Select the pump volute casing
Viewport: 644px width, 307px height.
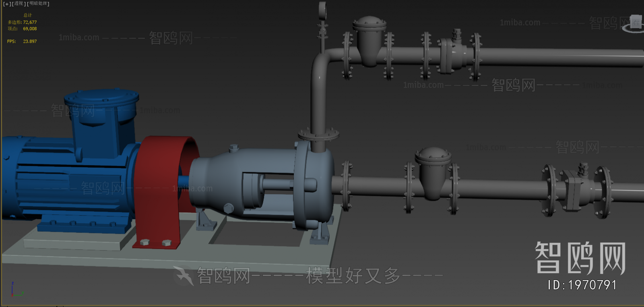click(318, 185)
